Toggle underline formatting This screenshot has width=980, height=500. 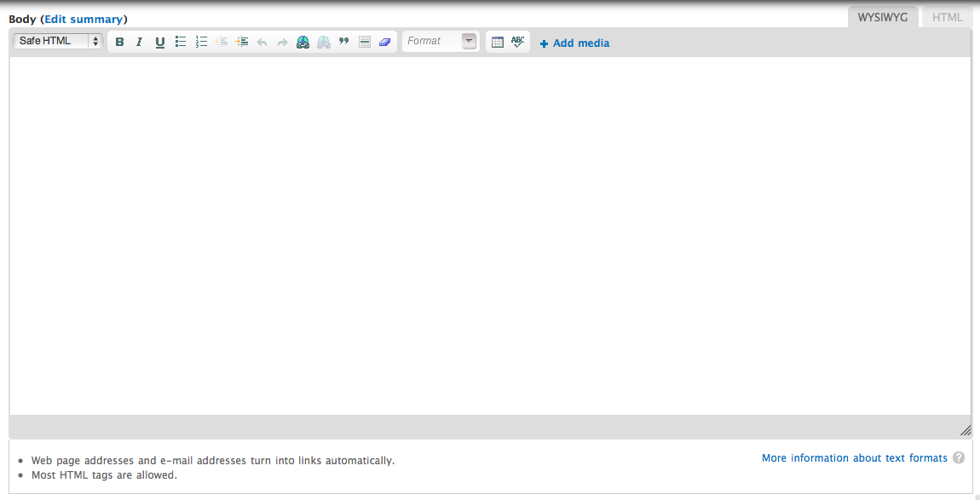pos(160,42)
